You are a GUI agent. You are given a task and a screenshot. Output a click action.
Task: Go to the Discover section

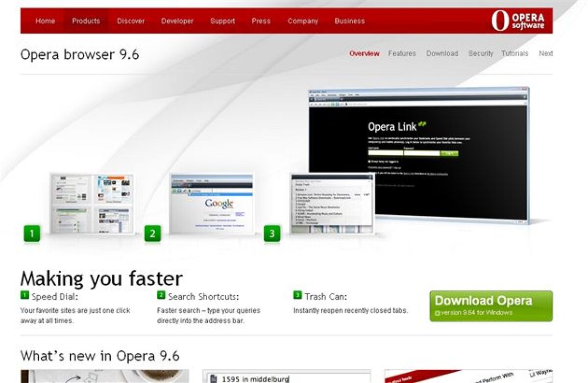tap(131, 21)
